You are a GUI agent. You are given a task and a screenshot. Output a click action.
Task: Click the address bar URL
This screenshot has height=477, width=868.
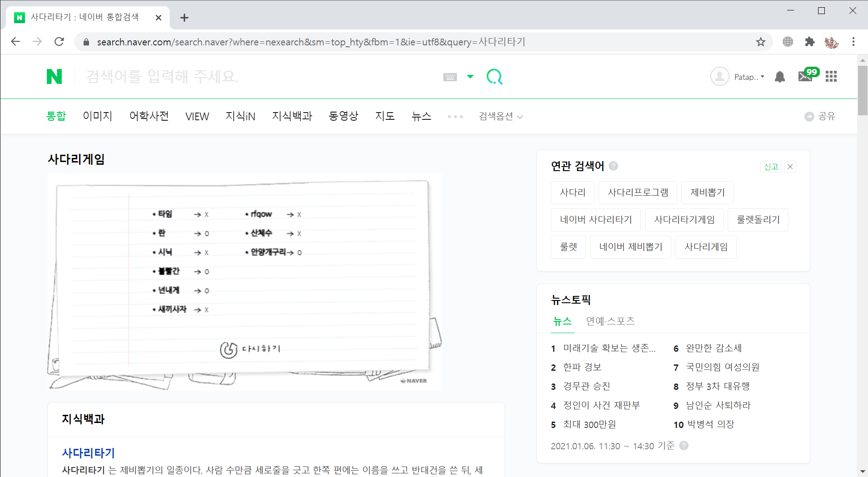pyautogui.click(x=311, y=42)
